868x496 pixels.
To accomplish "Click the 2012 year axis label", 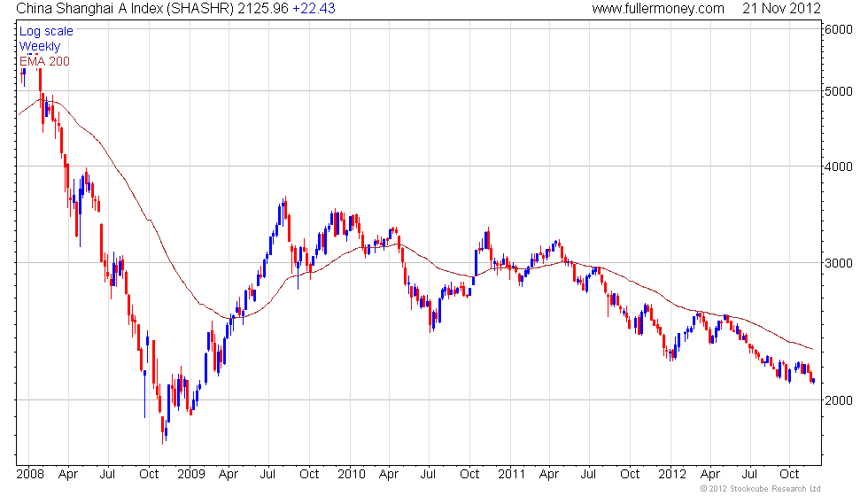I will (672, 475).
